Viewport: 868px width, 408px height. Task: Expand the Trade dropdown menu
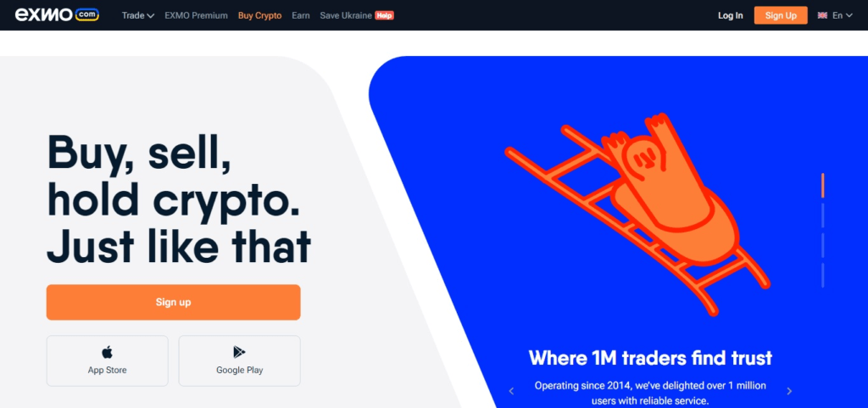(x=138, y=15)
